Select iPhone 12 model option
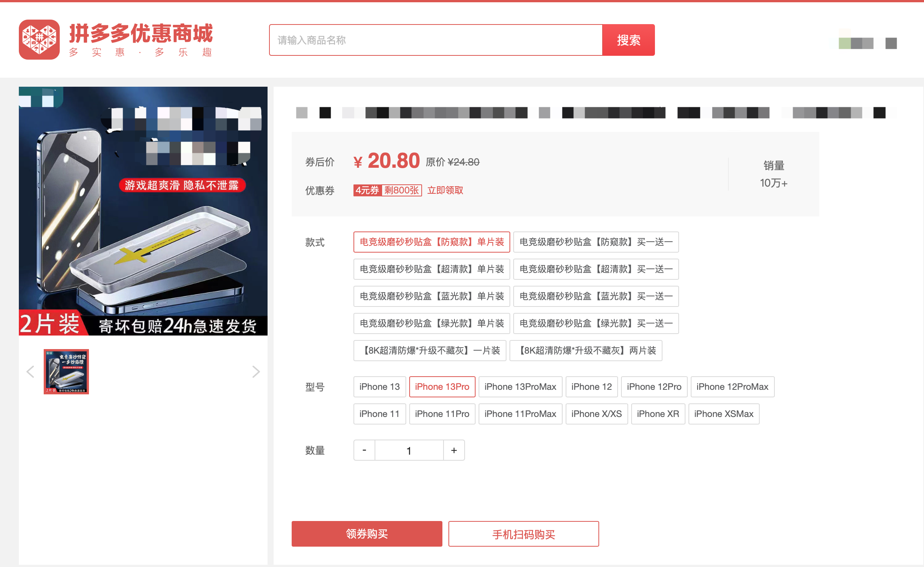Viewport: 924px width, 567px height. (x=590, y=386)
